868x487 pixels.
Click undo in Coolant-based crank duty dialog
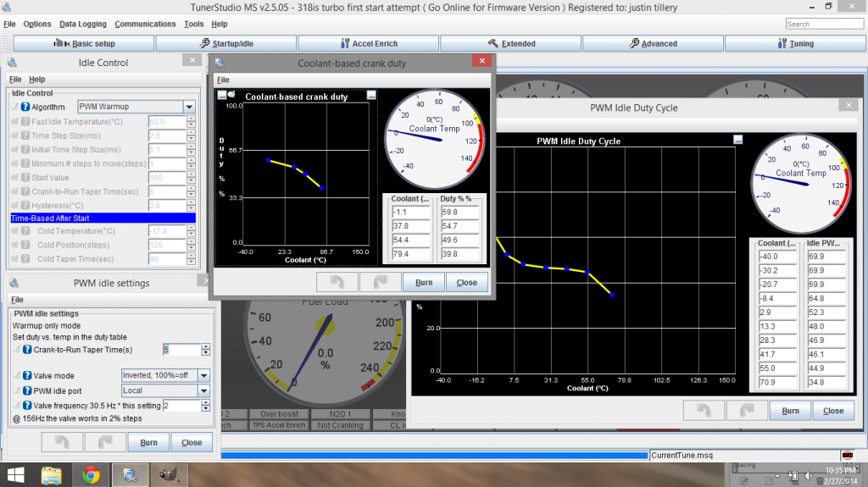click(337, 282)
